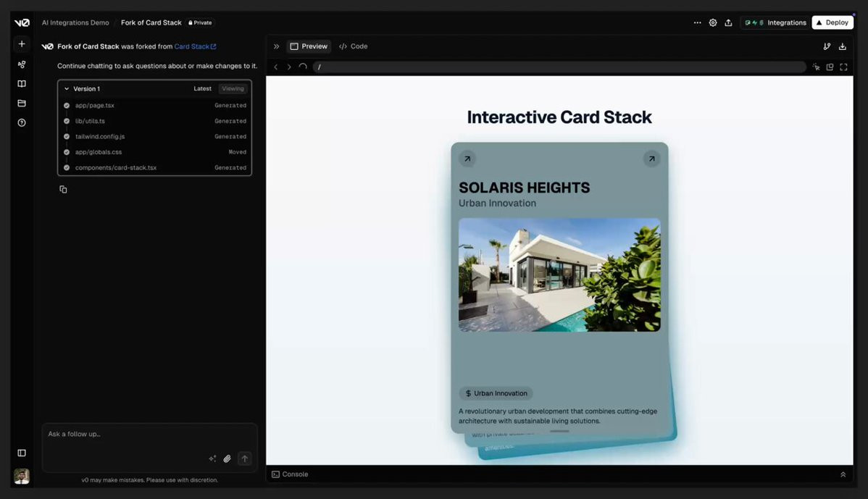Expand the Console panel with chevron
The image size is (868, 499).
843,474
